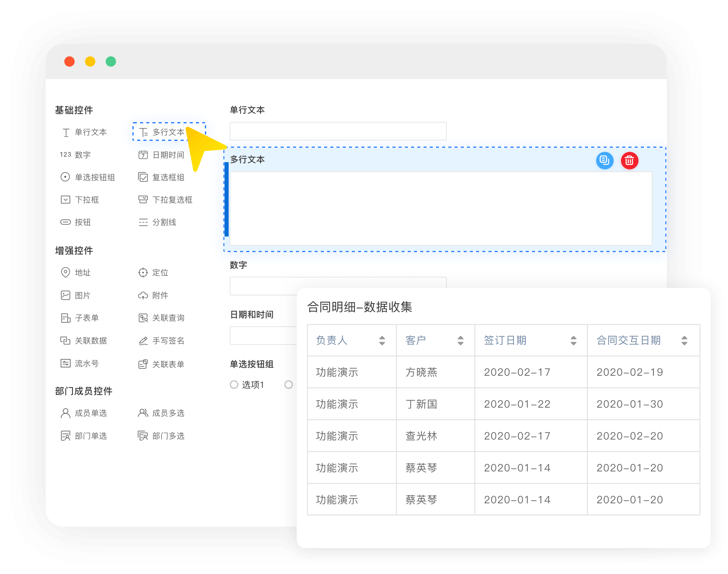Pick the 附件 attachment cloud icon
Screen dimensions: 728x574
(x=143, y=296)
